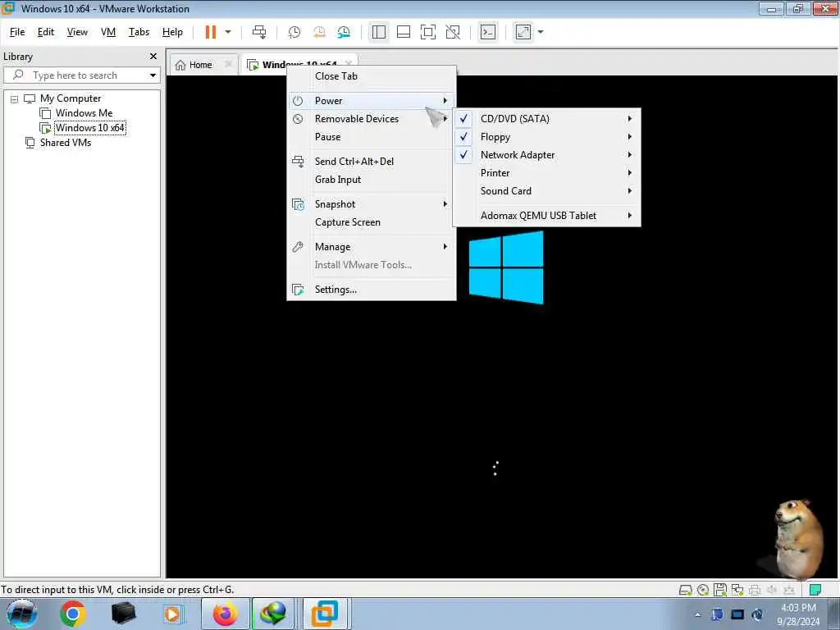This screenshot has height=630, width=840.
Task: Open the console view toolbar icon
Action: [487, 32]
